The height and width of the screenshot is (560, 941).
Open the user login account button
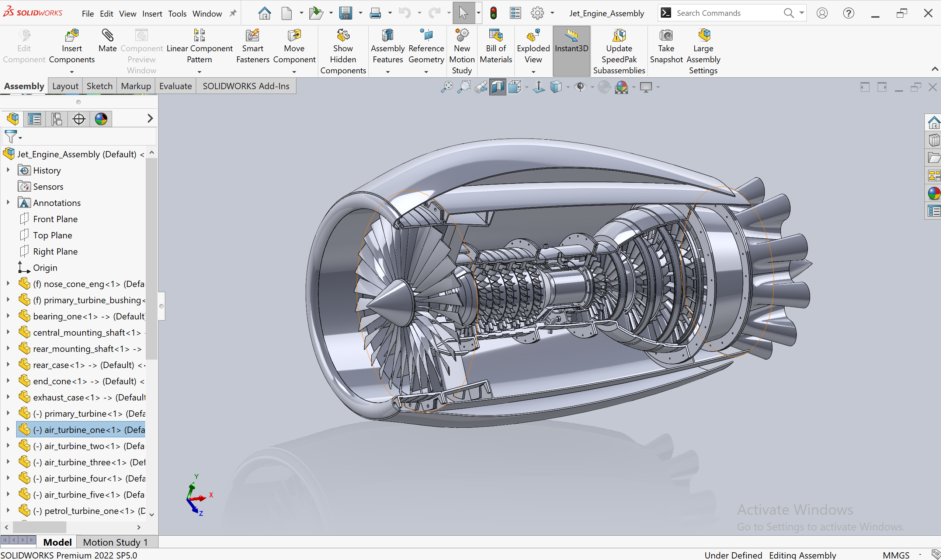point(822,13)
